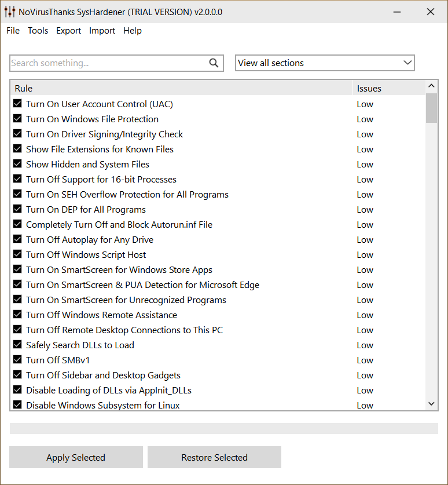Screen dimensions: 448x485
Task: Click the scroll down arrow in rule list
Action: coord(431,404)
